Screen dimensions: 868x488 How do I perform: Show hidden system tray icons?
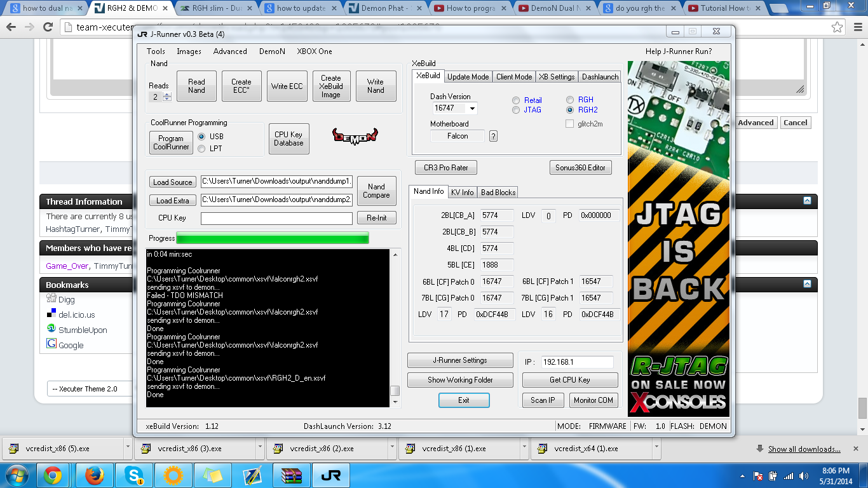[x=743, y=476]
